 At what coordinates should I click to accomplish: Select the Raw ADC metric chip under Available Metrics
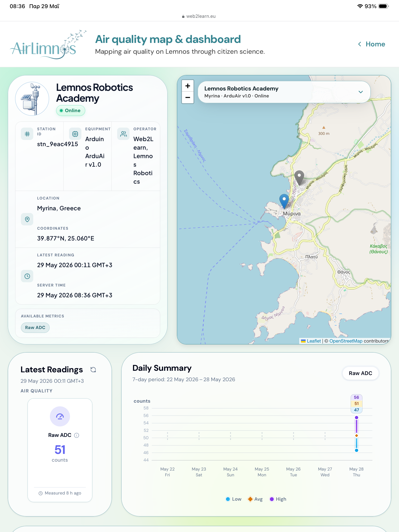(x=35, y=327)
